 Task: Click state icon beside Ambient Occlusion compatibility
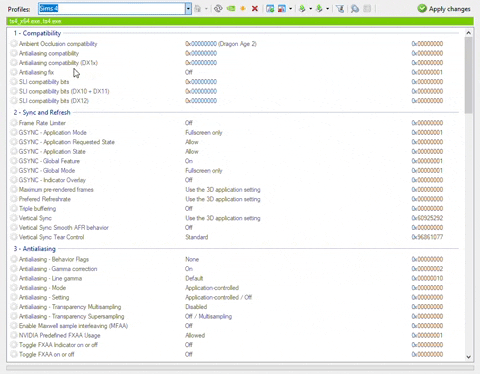click(14, 44)
